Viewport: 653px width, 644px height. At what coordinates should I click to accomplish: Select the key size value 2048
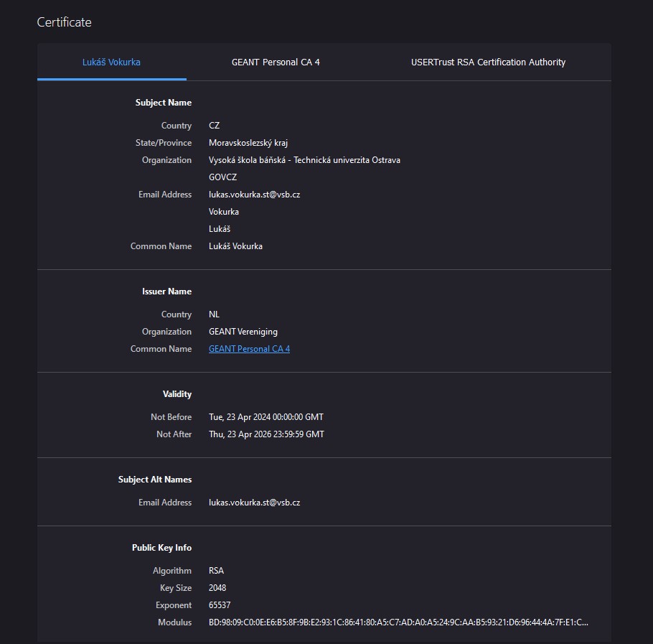click(217, 588)
